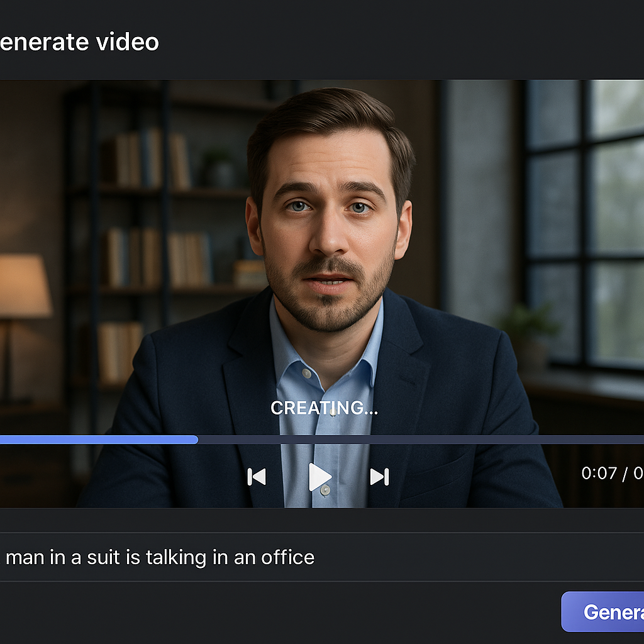Click the Generate button
This screenshot has height=644, width=644.
(604, 611)
